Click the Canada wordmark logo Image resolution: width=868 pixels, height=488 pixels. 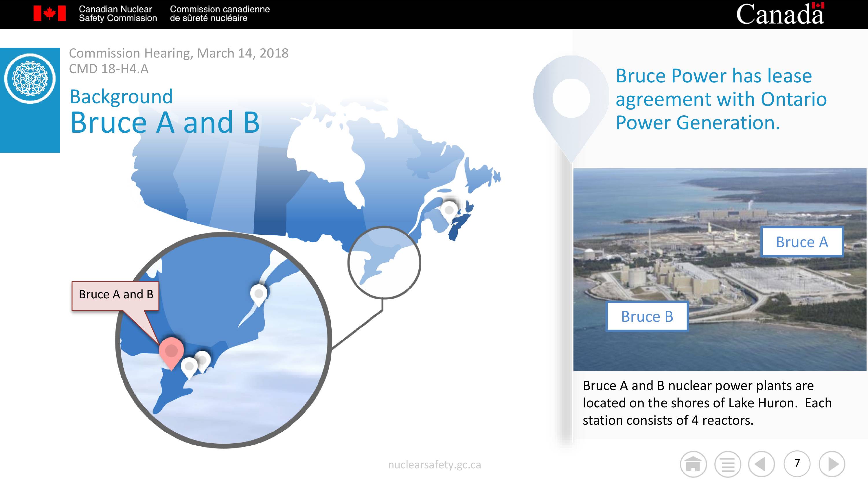tap(780, 14)
